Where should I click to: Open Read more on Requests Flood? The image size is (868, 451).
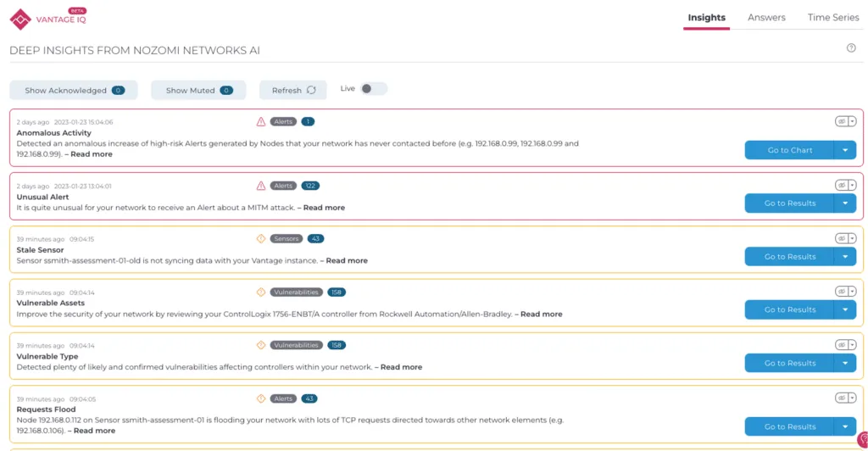tap(95, 431)
